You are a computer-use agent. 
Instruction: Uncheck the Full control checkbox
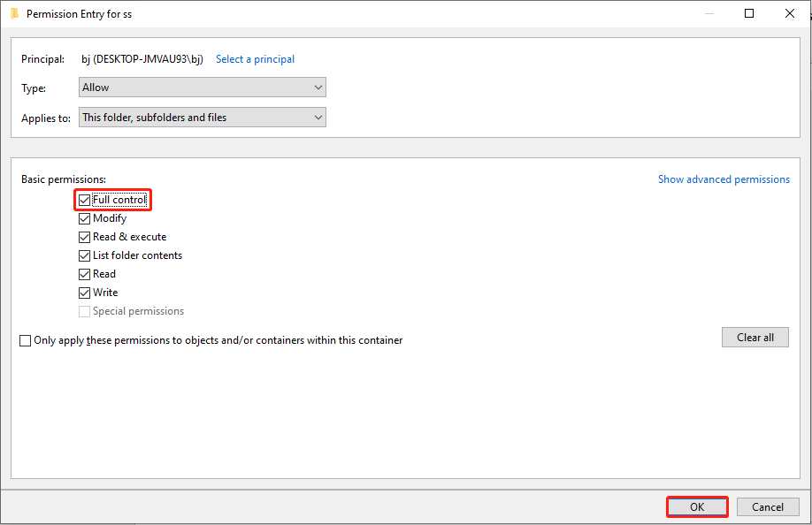pos(84,200)
